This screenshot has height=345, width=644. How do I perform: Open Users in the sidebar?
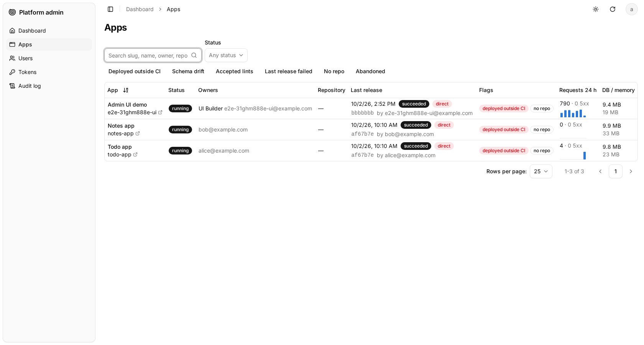click(x=49, y=58)
